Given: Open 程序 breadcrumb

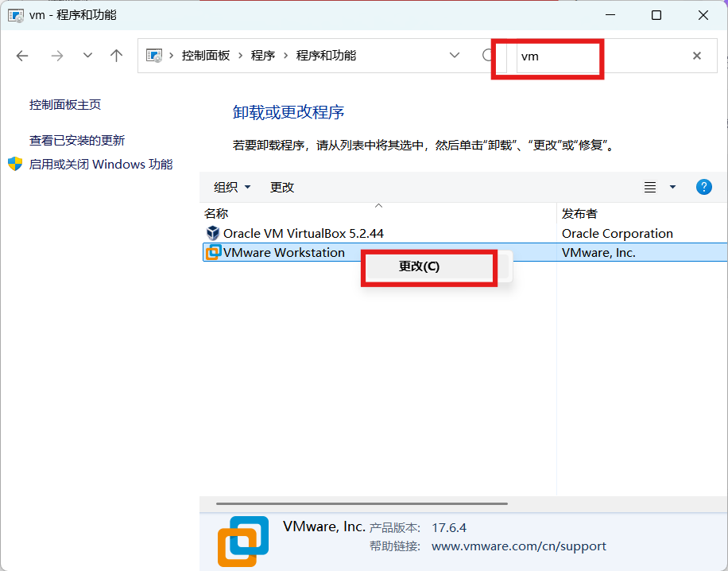Looking at the screenshot, I should (263, 56).
